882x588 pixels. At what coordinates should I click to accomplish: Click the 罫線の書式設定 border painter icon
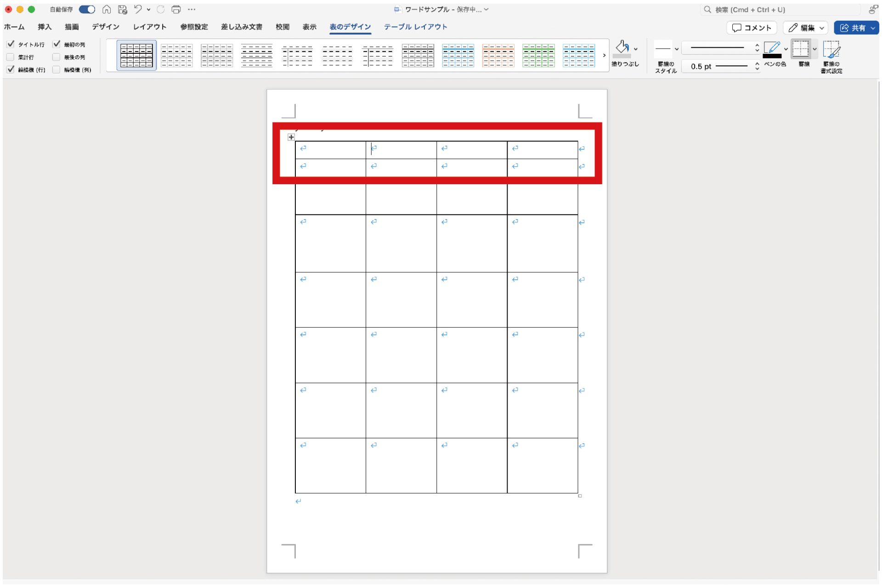[x=831, y=50]
